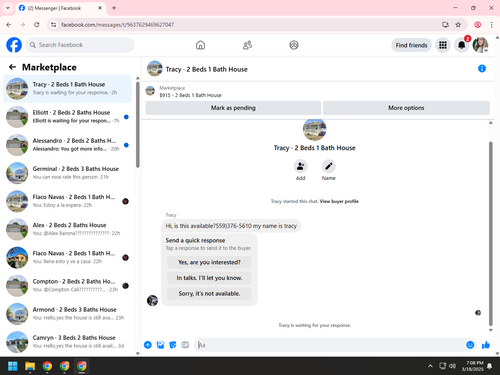The image size is (500, 375).
Task: Open Elliott - 2 Beds 2 Baths House chat
Action: coord(67,117)
